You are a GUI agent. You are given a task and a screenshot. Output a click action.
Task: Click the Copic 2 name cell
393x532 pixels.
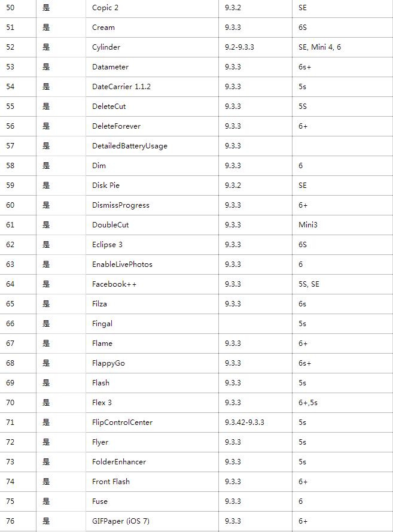click(x=105, y=8)
